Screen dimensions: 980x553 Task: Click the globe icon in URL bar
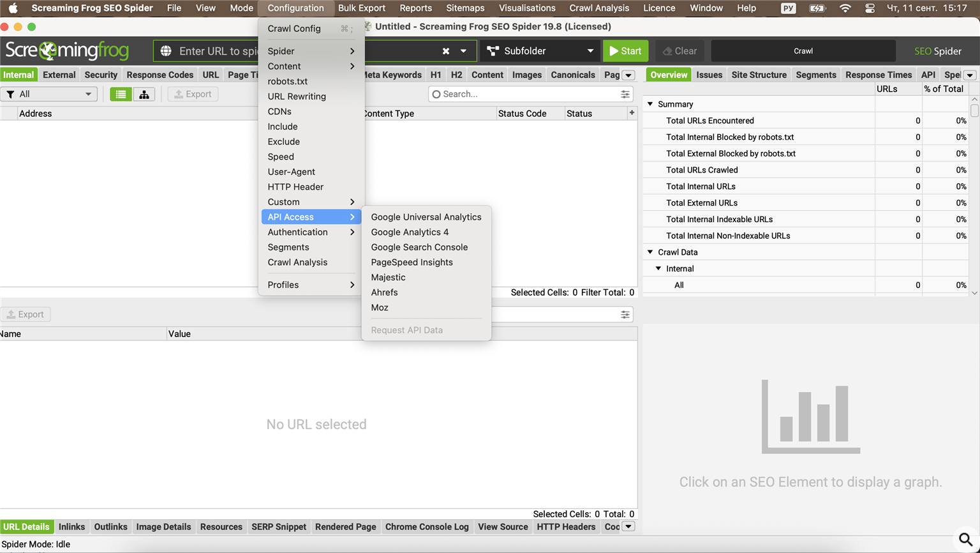click(x=166, y=51)
